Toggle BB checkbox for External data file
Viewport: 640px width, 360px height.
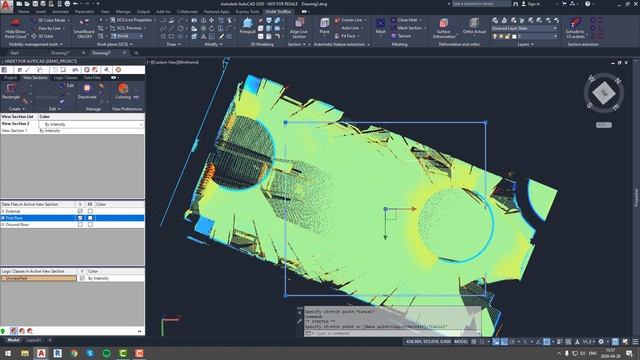coord(90,211)
